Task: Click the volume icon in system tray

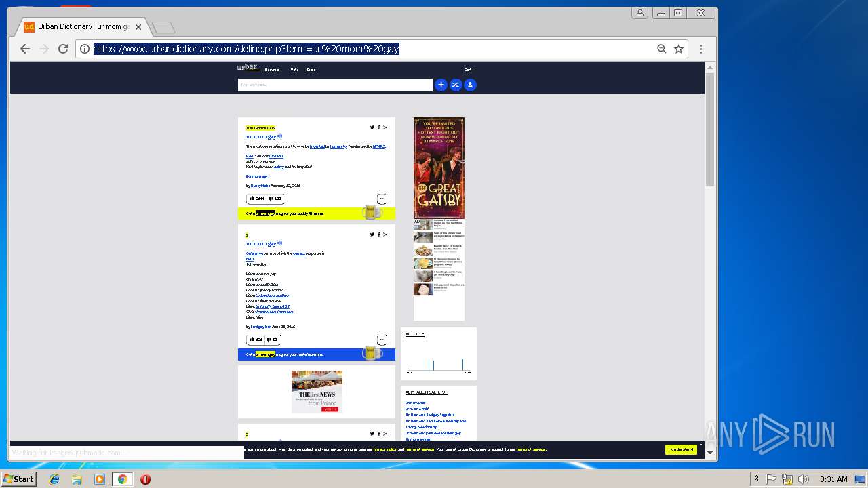Action: [804, 479]
